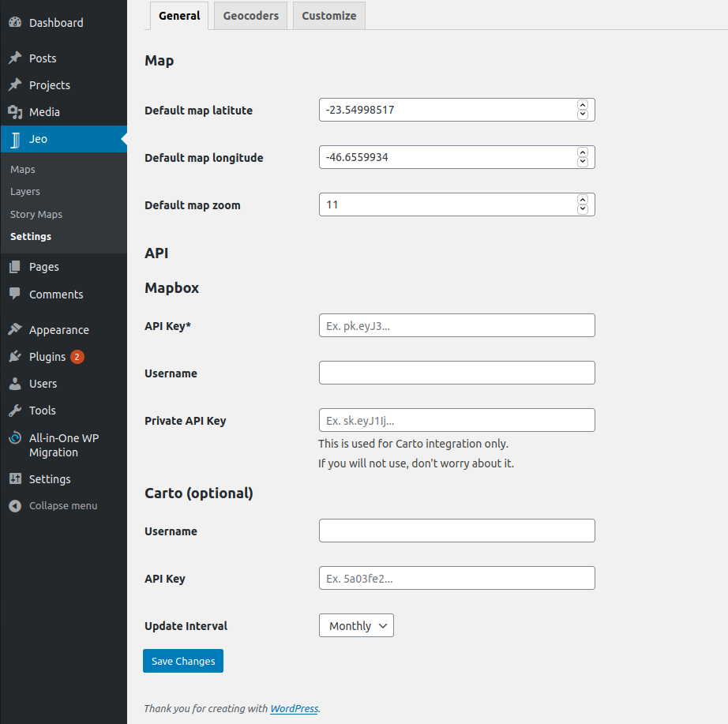Open Story Maps under Jeo menu
Viewport: 728px width, 724px height.
(36, 214)
